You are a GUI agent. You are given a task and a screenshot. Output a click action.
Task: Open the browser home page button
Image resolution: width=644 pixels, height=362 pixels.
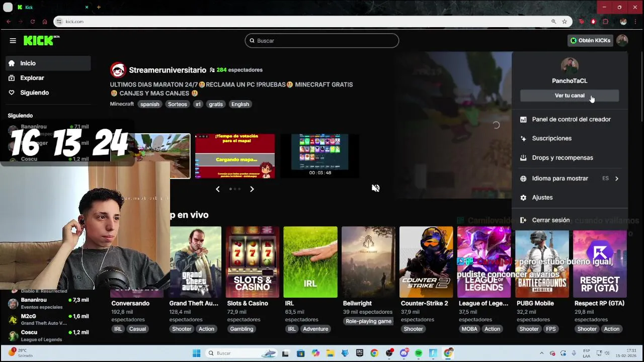coord(45,22)
